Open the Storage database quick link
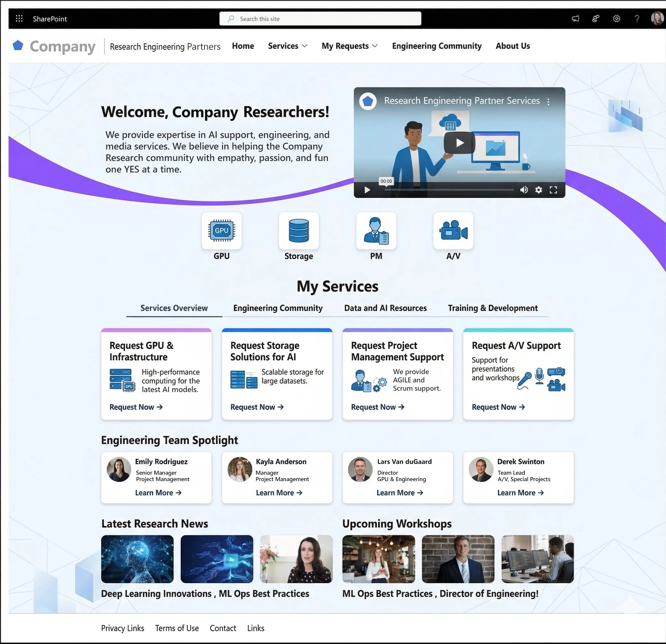Viewport: 666px width, 644px height. 298,231
